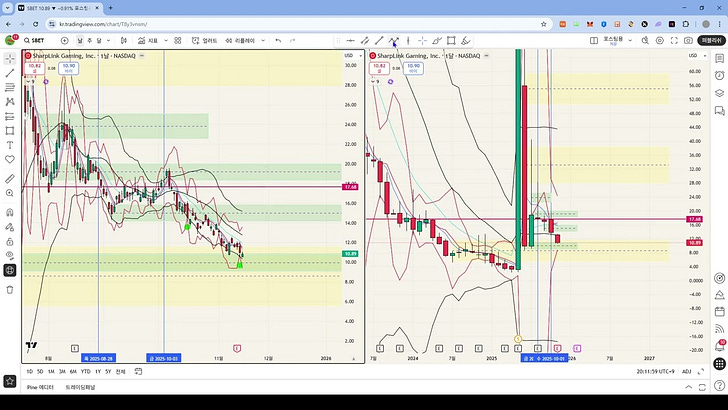728x410 pixels.
Task: Open the help center question icon
Action: pyautogui.click(x=720, y=385)
